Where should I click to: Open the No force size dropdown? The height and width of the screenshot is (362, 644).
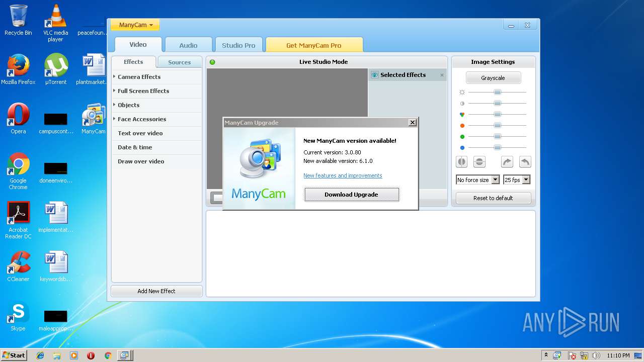tap(477, 179)
